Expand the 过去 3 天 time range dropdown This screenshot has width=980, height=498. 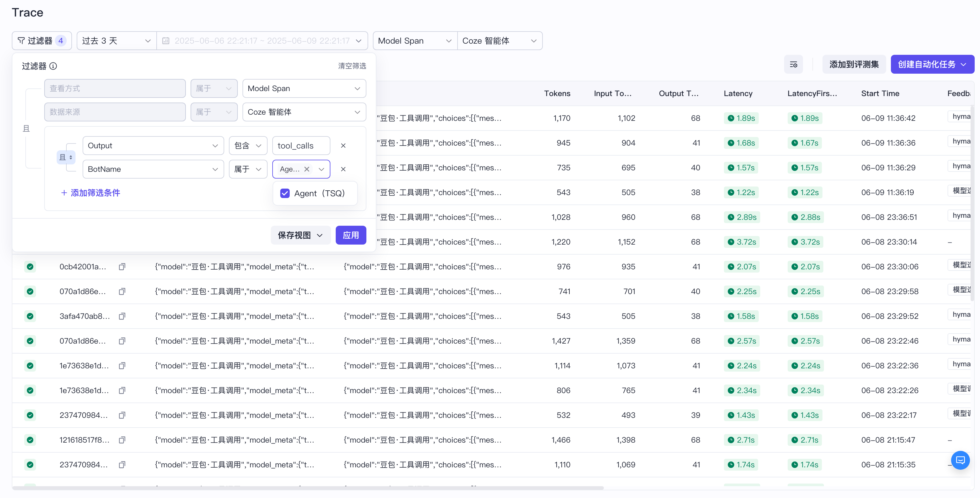click(117, 41)
